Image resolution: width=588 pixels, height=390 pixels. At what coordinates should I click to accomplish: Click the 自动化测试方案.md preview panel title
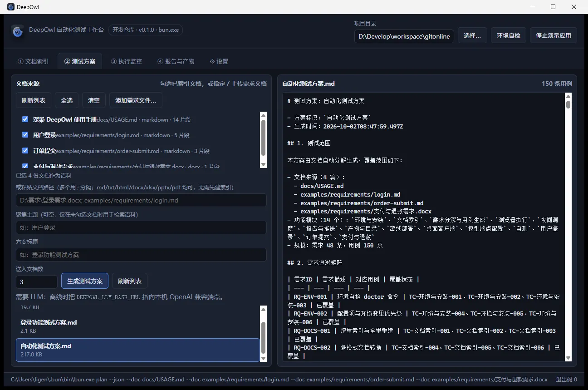coord(309,84)
